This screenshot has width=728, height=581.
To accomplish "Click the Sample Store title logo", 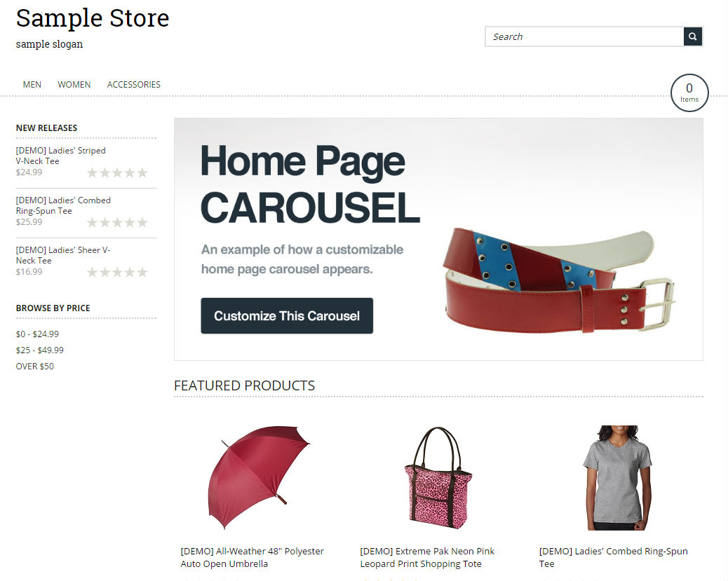I will [93, 18].
